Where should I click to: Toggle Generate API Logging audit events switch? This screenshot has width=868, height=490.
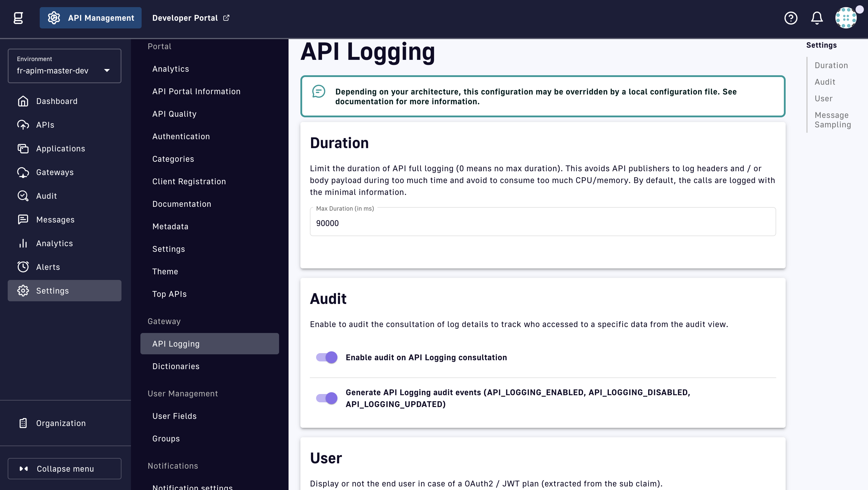326,398
